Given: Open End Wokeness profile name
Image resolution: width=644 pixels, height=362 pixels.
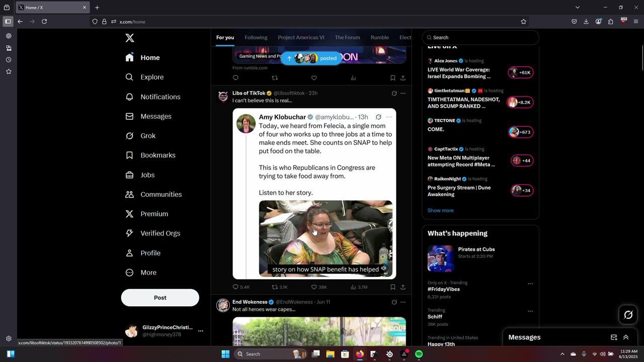Looking at the screenshot, I should (250, 302).
